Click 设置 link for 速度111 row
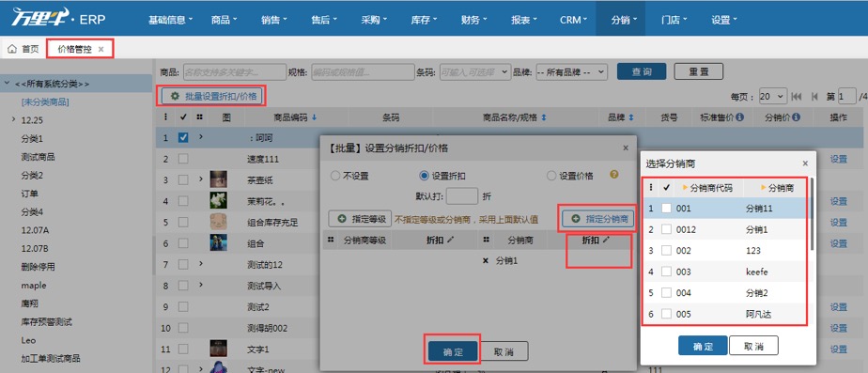Screen dimensions: 868x373 [838, 160]
